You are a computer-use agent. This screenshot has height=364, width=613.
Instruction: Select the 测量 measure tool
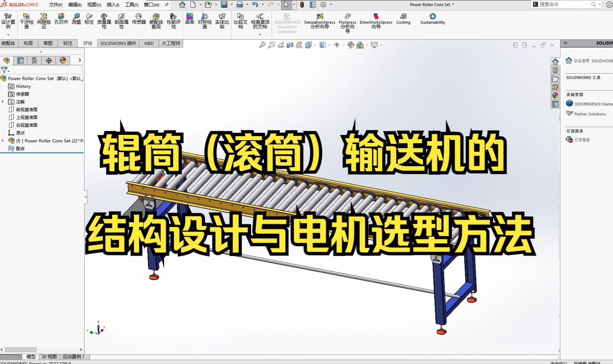tap(76, 20)
